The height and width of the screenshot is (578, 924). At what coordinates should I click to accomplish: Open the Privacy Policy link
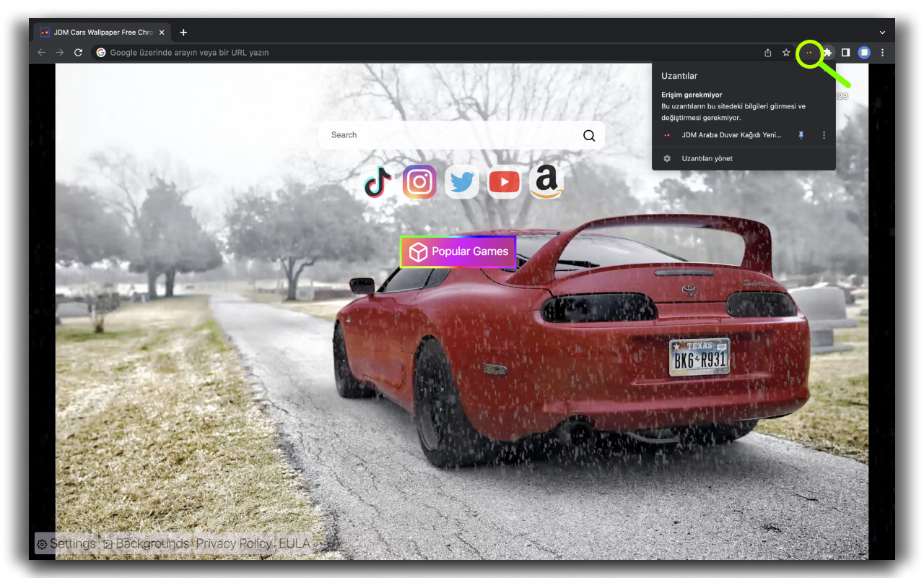234,544
